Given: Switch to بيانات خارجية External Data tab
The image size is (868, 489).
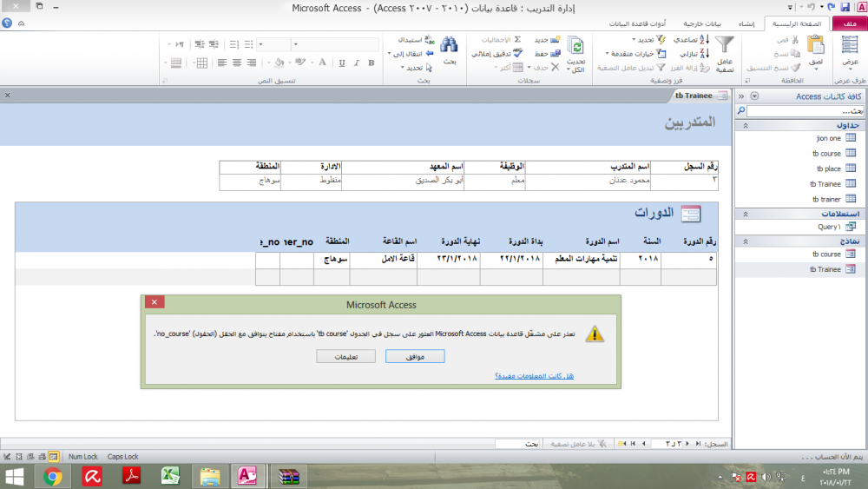Looking at the screenshot, I should 702,23.
